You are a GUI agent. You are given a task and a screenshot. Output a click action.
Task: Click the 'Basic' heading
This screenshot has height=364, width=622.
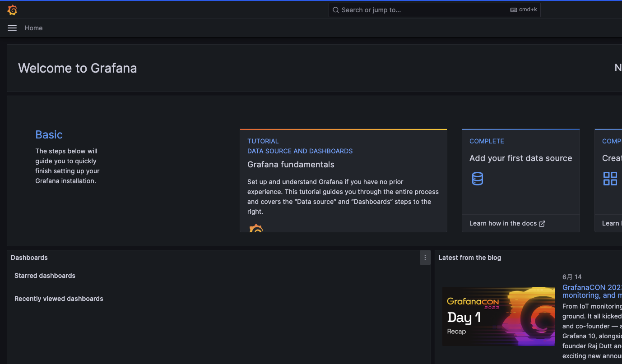coord(49,134)
